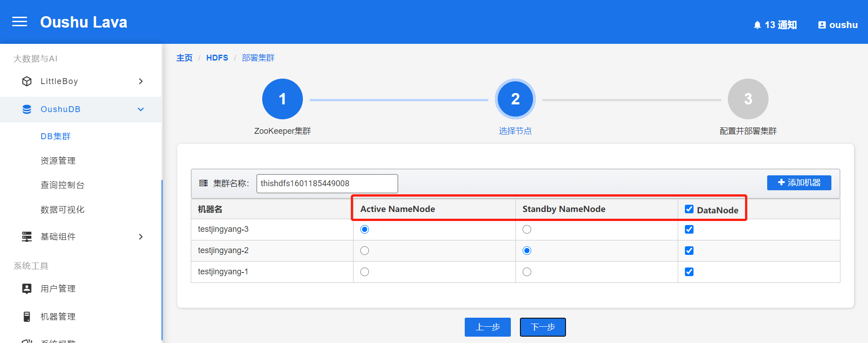This screenshot has height=343, width=868.
Task: Click the 添加机器 button
Action: pos(799,183)
